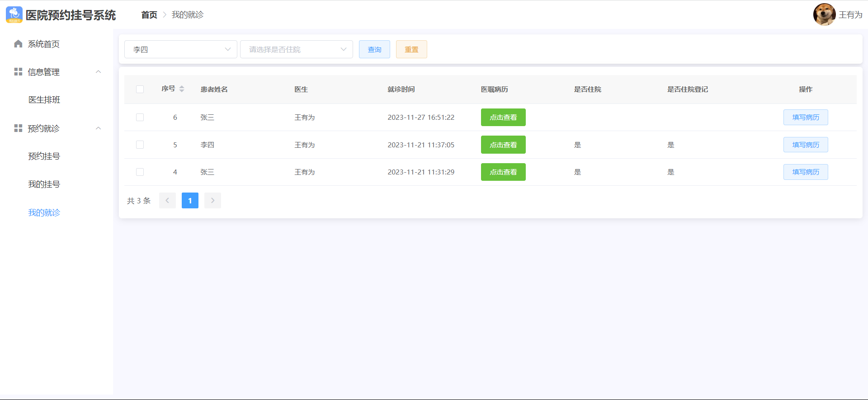This screenshot has width=868, height=400.
Task: Check the row for patient 李四
Action: 140,145
